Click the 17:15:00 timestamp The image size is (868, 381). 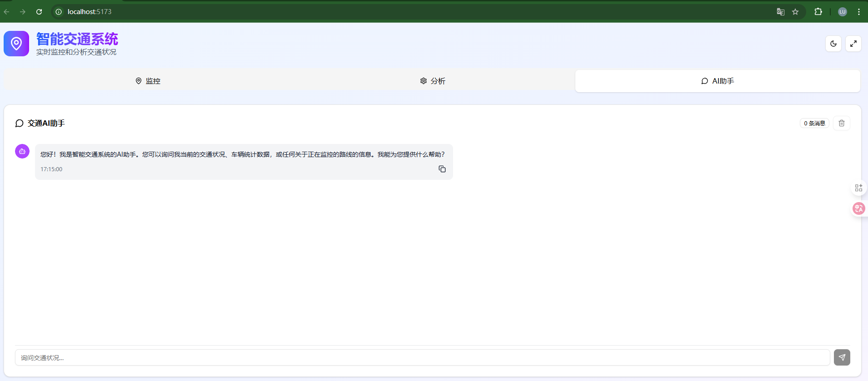coord(51,169)
